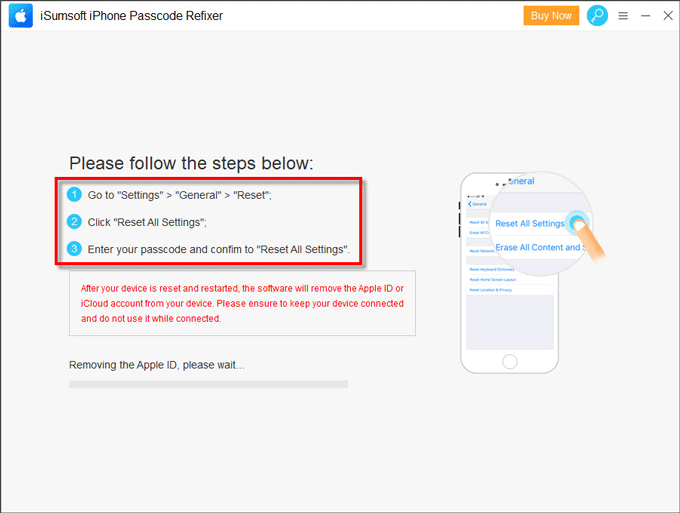The width and height of the screenshot is (680, 513).
Task: Click the step 1 number badge
Action: click(74, 194)
